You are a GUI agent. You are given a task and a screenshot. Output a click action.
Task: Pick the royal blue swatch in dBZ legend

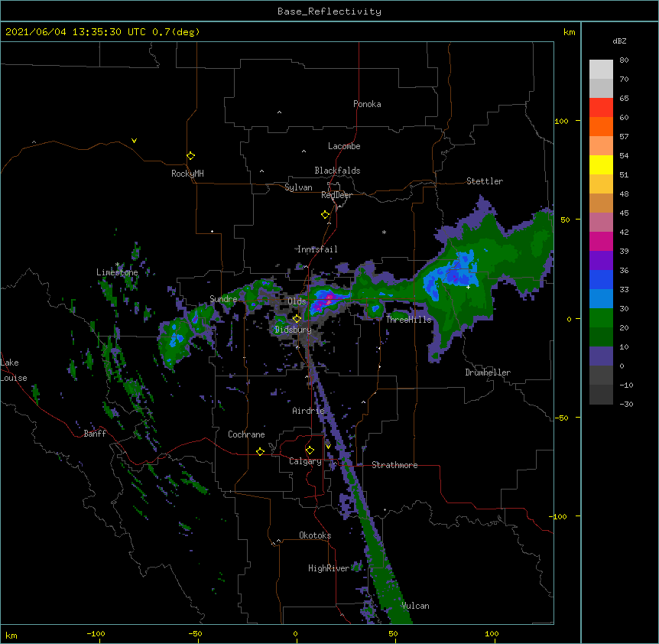click(x=601, y=279)
